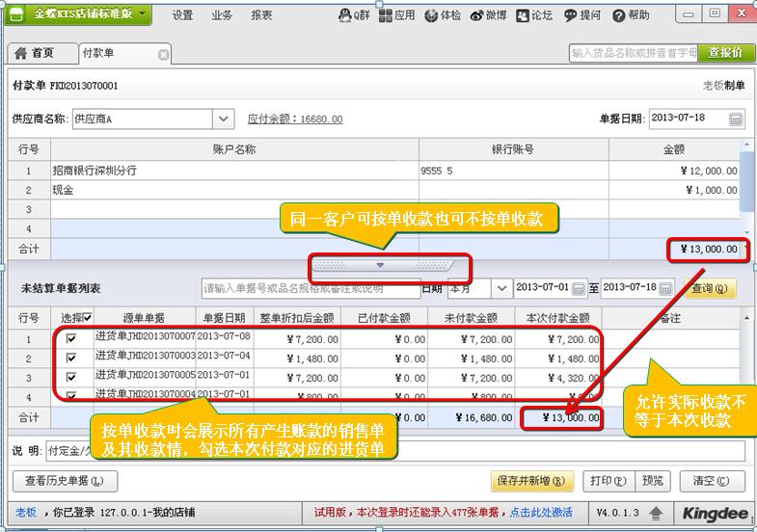Click the unsettled list scrollbar up arrow
The height and width of the screenshot is (532, 757).
point(746,318)
